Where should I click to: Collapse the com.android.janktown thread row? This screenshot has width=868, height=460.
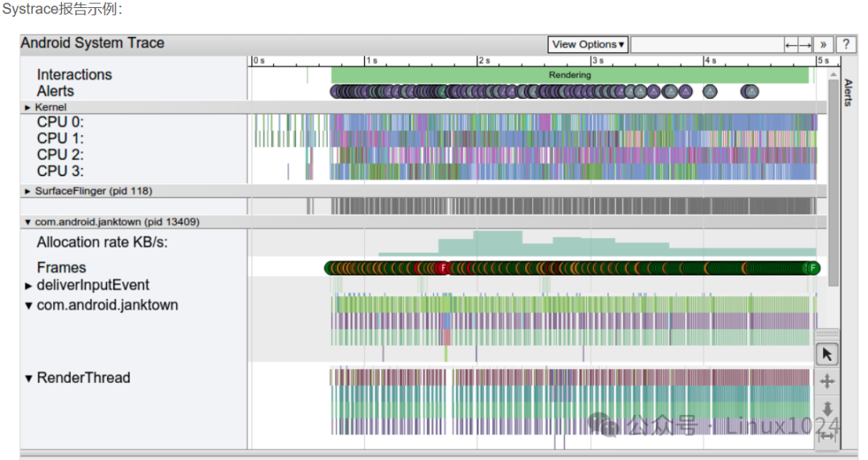pyautogui.click(x=28, y=306)
